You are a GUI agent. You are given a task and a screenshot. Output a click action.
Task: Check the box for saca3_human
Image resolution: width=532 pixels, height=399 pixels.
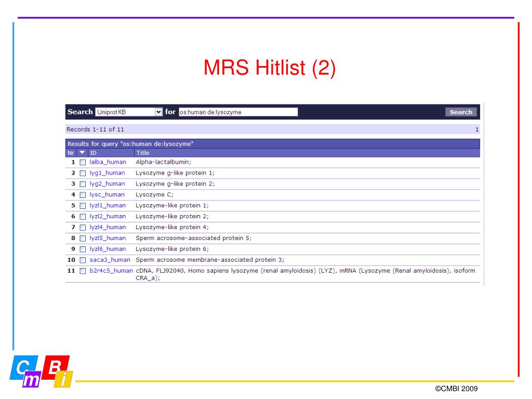pyautogui.click(x=83, y=260)
